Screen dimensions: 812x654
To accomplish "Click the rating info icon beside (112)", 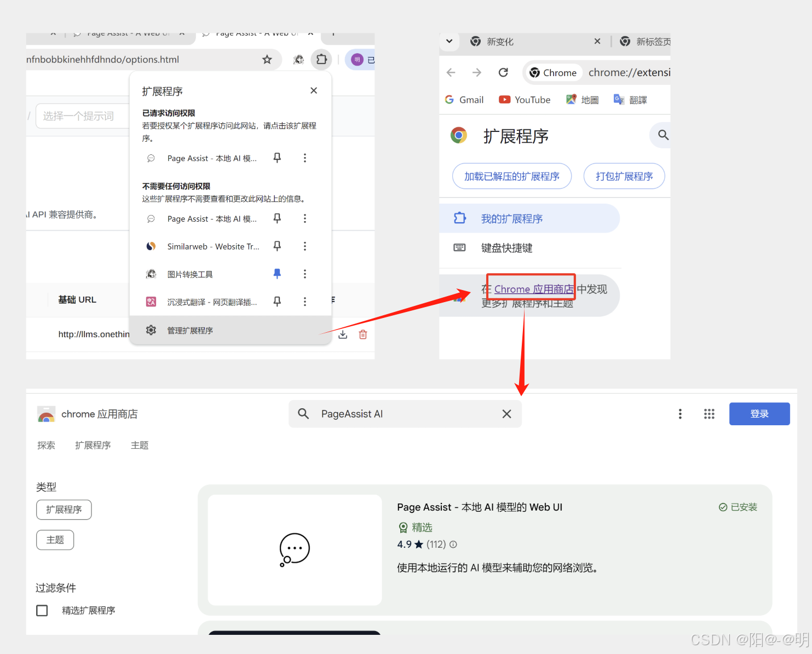I will [453, 545].
